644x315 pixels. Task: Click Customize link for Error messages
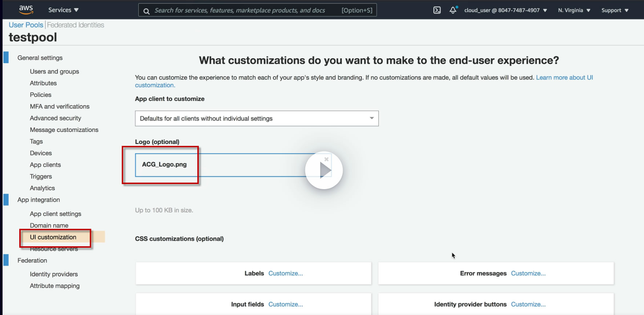(x=528, y=274)
